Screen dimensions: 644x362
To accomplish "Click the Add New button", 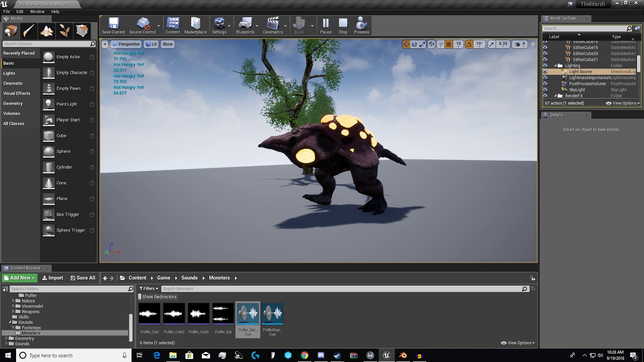I will tap(19, 278).
